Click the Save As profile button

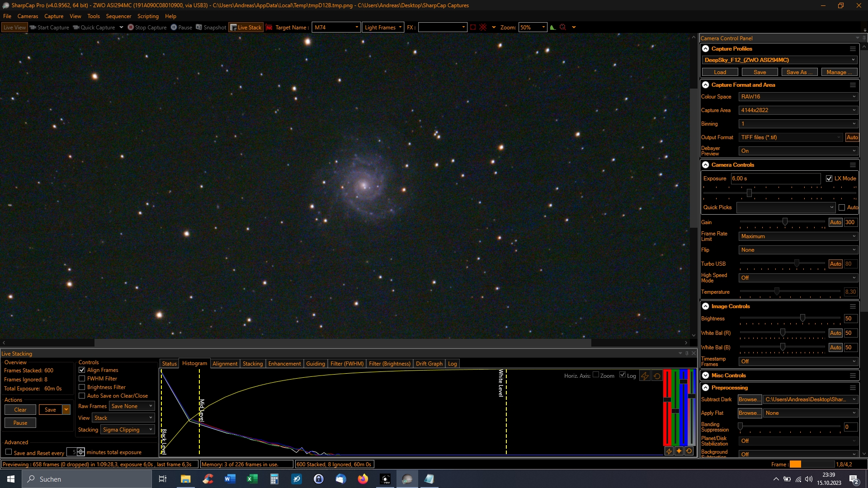(x=799, y=72)
